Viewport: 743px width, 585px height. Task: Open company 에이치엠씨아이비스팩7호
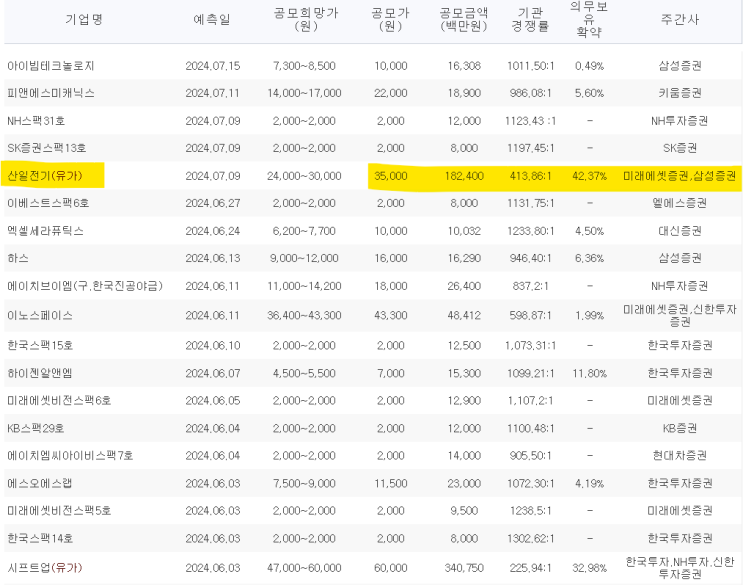70,455
